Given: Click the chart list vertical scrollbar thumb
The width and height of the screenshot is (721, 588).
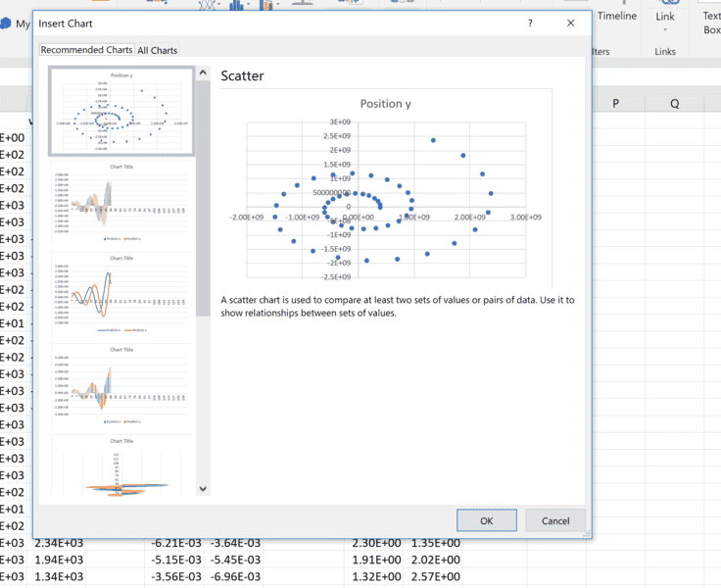Looking at the screenshot, I should tap(203, 196).
